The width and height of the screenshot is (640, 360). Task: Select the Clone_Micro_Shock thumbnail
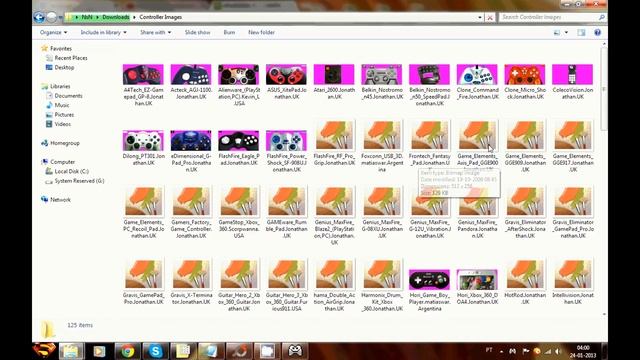pos(525,74)
